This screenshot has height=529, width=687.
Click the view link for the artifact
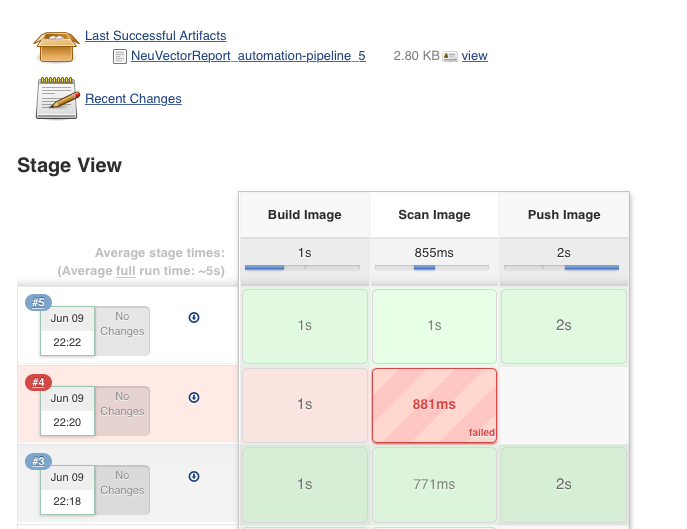click(474, 56)
